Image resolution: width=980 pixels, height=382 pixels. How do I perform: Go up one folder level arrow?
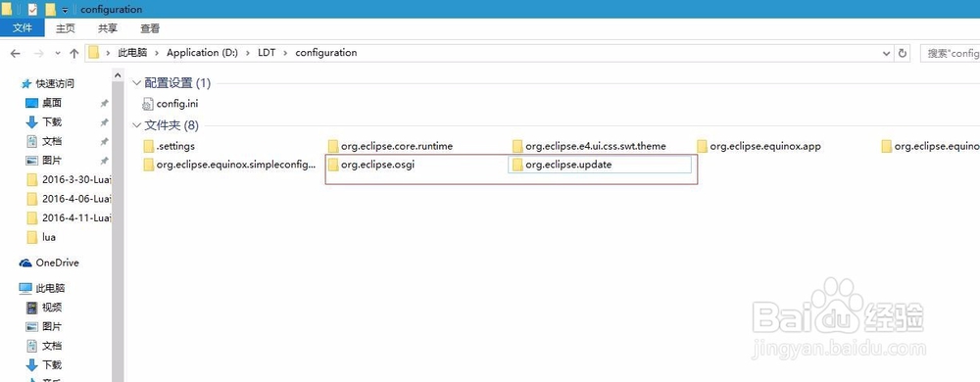click(x=73, y=54)
